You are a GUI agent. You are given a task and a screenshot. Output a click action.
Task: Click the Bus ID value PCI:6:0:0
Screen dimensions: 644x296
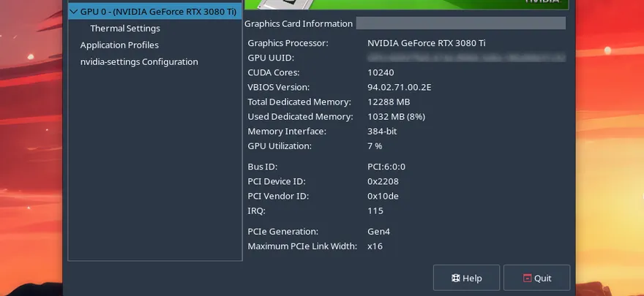(x=385, y=167)
